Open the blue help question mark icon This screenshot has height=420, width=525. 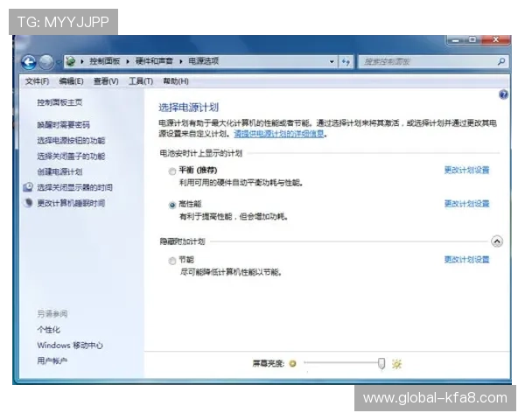click(x=503, y=94)
